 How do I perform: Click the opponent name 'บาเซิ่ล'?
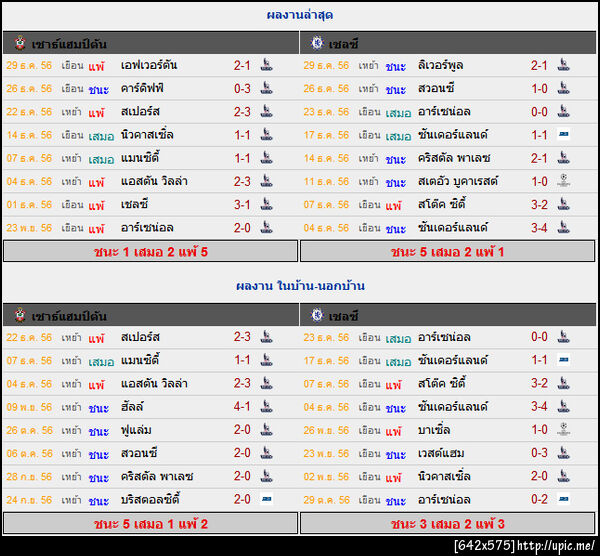coord(434,430)
